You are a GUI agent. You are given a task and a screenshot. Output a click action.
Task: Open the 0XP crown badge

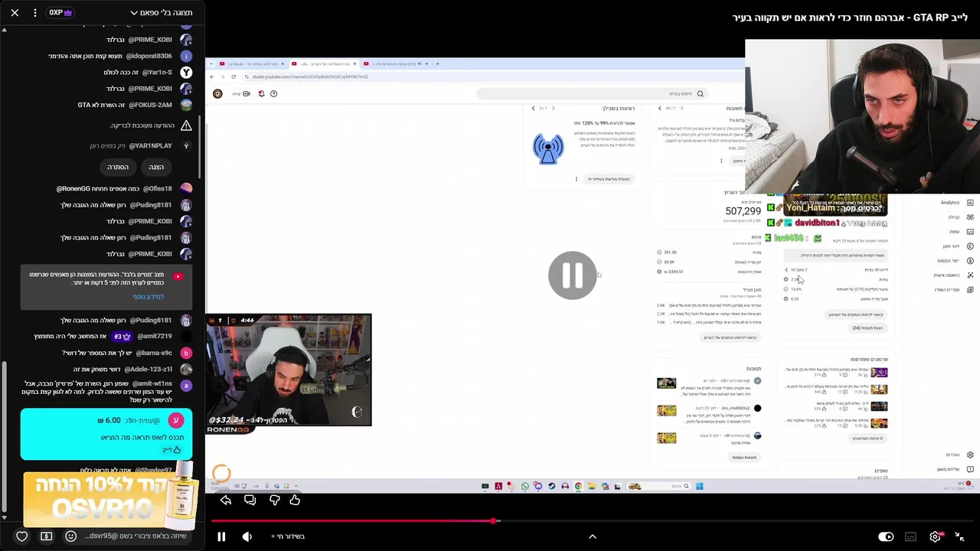pyautogui.click(x=60, y=12)
